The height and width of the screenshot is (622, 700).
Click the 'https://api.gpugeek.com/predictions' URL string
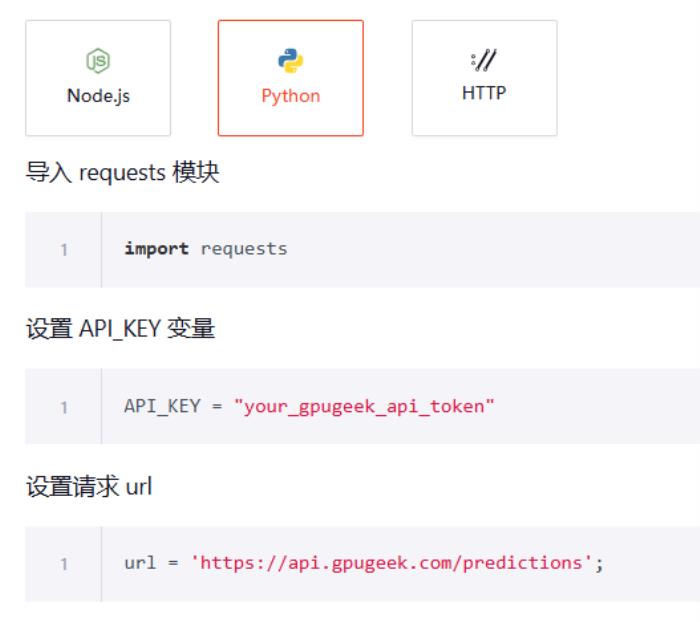(392, 563)
